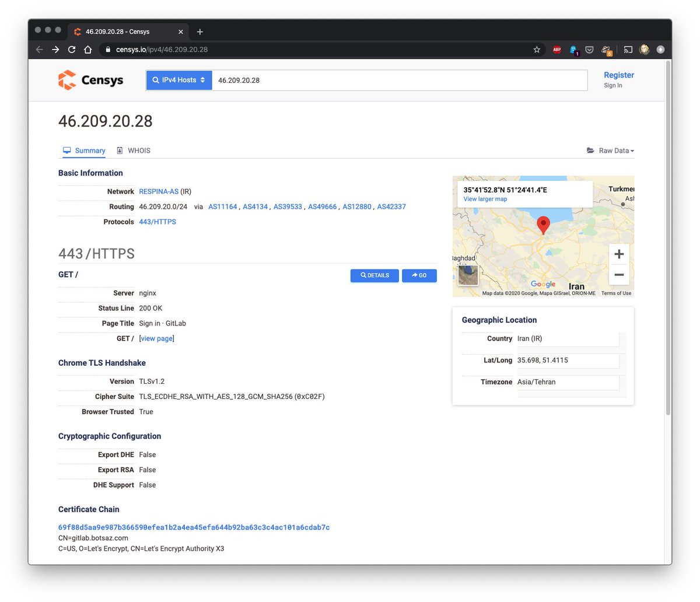Viewport: 700px width, 602px height.
Task: Open the ABP Adblock Plus extension
Action: (x=557, y=50)
